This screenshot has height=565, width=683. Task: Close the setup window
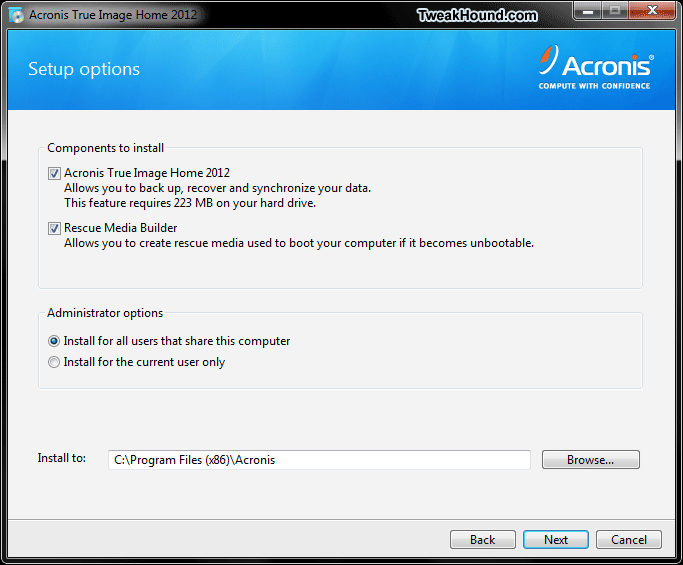click(x=652, y=11)
